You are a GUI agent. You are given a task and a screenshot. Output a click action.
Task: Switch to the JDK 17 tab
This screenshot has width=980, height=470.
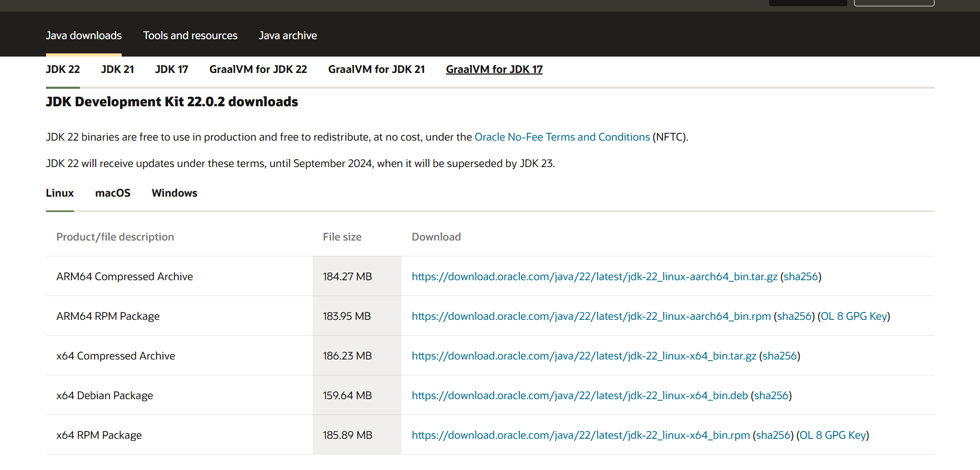tap(171, 69)
